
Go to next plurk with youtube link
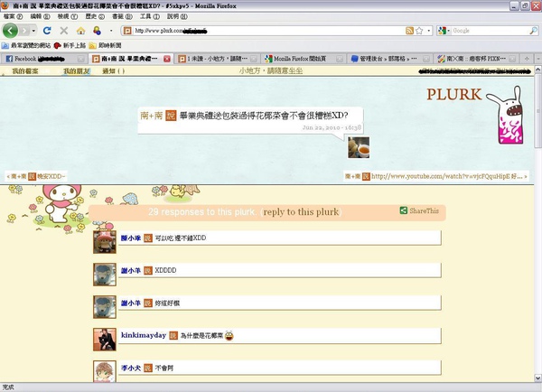(436, 176)
